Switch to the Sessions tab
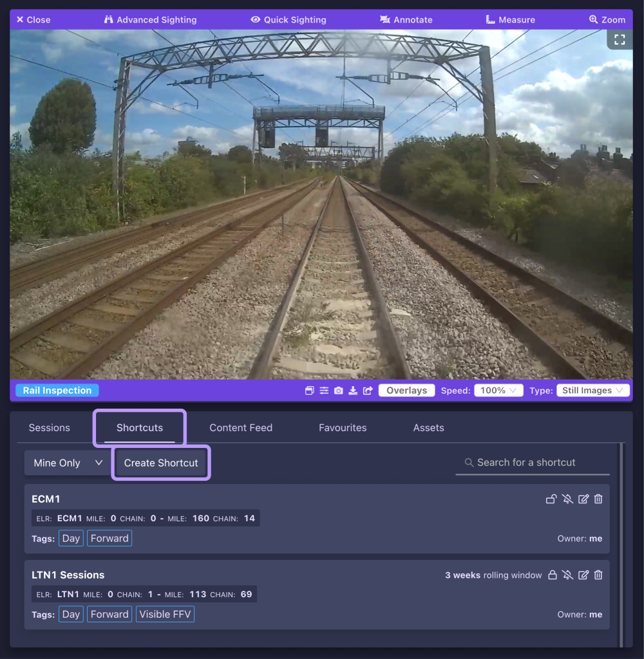The image size is (644, 659). coord(49,428)
